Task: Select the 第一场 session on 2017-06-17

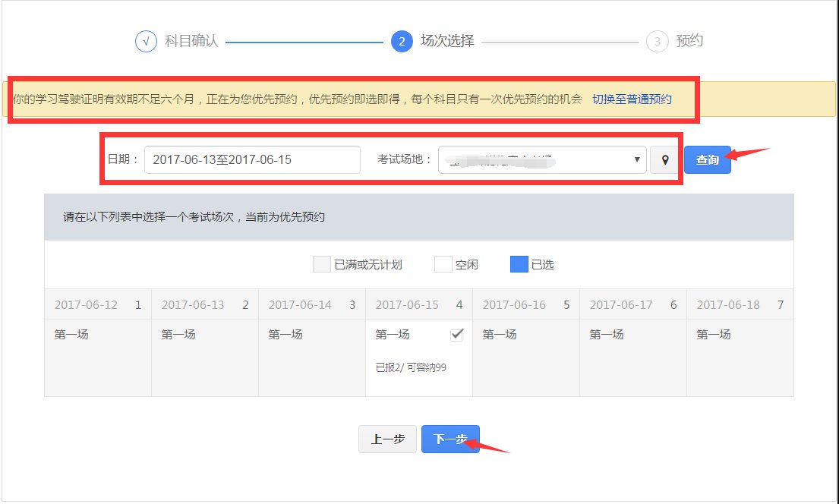Action: [x=633, y=358]
